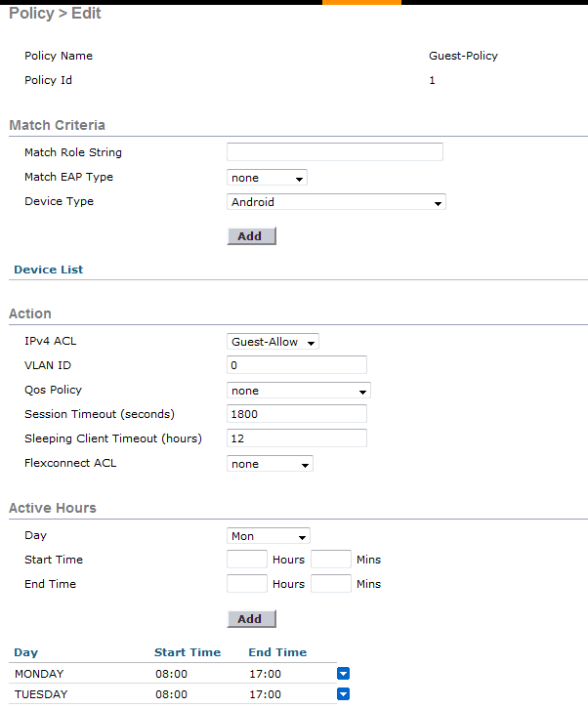Focus the Match Role String field
Viewport: 588px width, 708px height.
click(x=335, y=151)
